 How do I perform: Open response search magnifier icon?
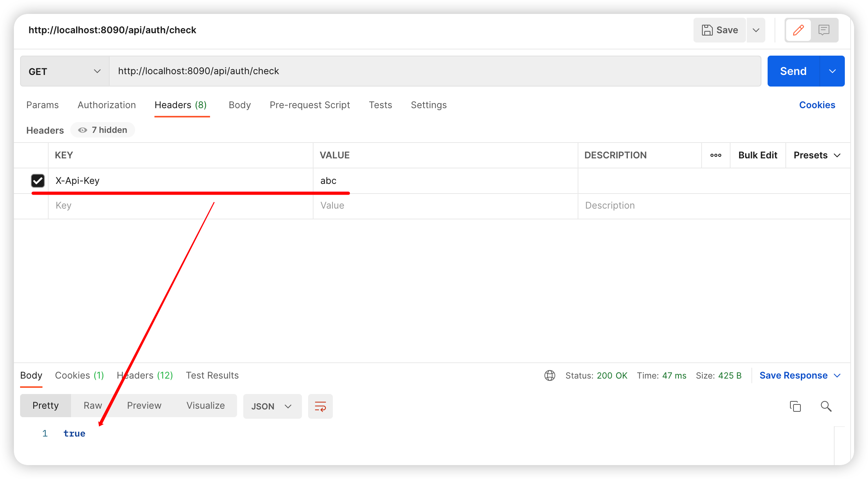(826, 406)
